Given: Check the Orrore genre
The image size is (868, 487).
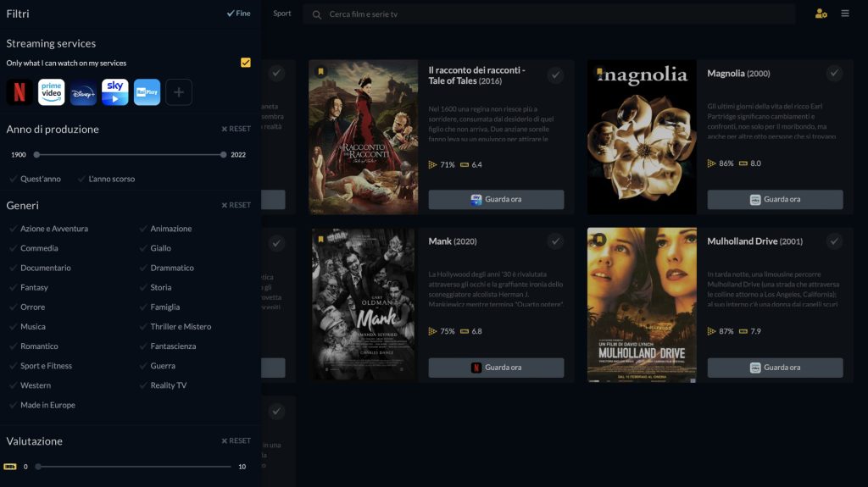Looking at the screenshot, I should point(26,307).
